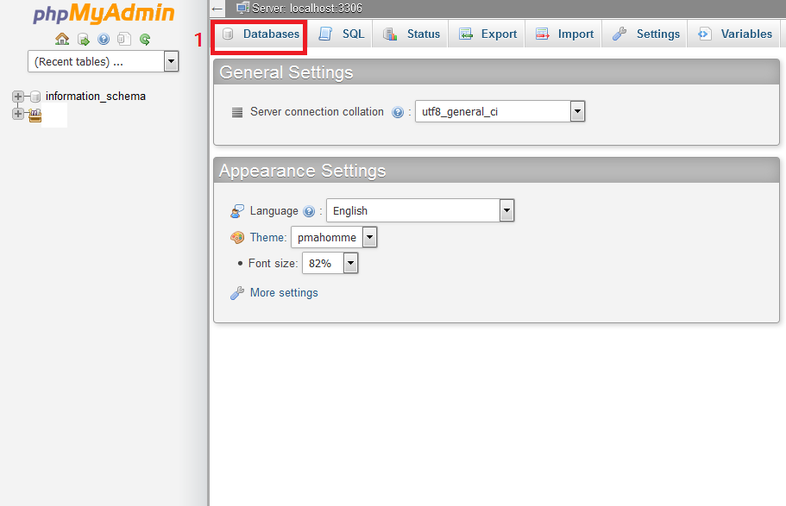Click the information_schema database icon

tap(35, 97)
